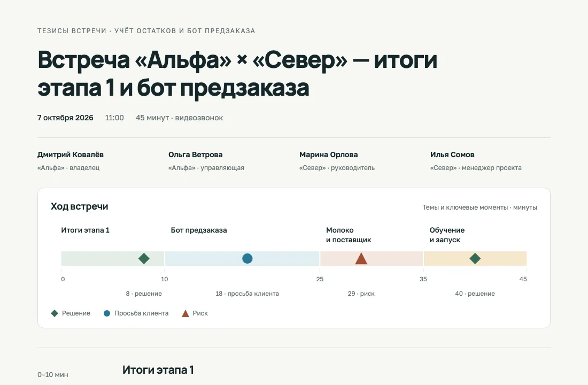Viewport: 588px width, 385px height.
Task: Click the «18 · просьба клиента» caption
Action: point(247,294)
